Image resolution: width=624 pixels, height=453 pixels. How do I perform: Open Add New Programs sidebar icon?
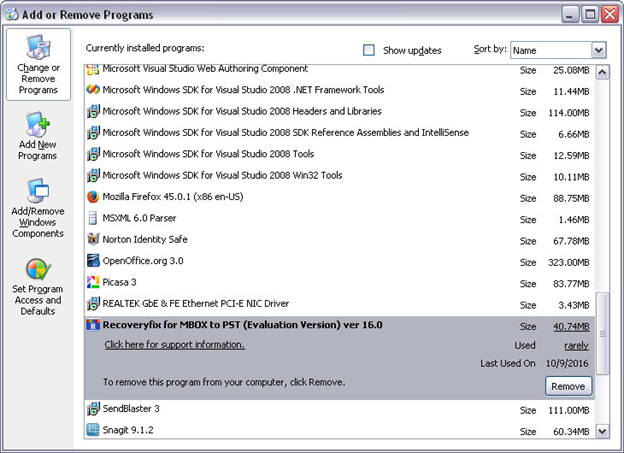pyautogui.click(x=37, y=124)
